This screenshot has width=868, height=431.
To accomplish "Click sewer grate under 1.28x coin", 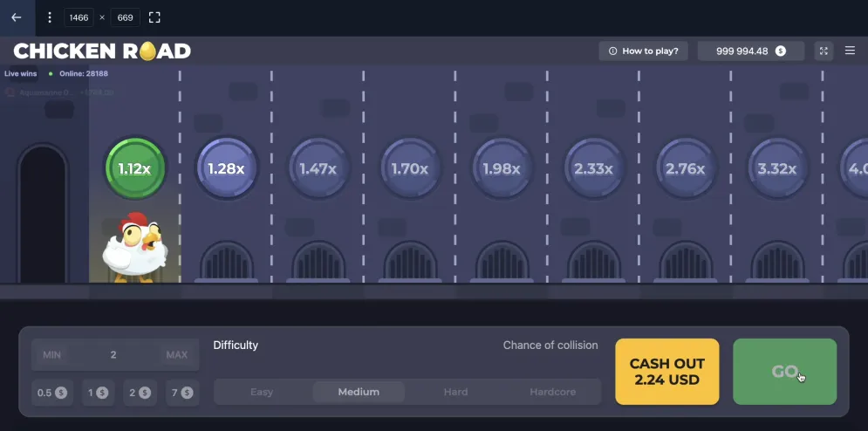I will [x=227, y=262].
